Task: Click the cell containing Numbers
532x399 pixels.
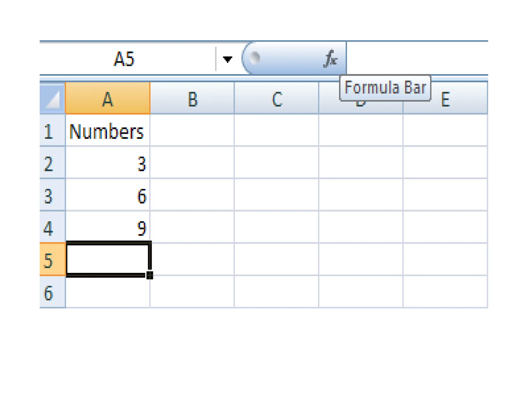Action: (108, 131)
